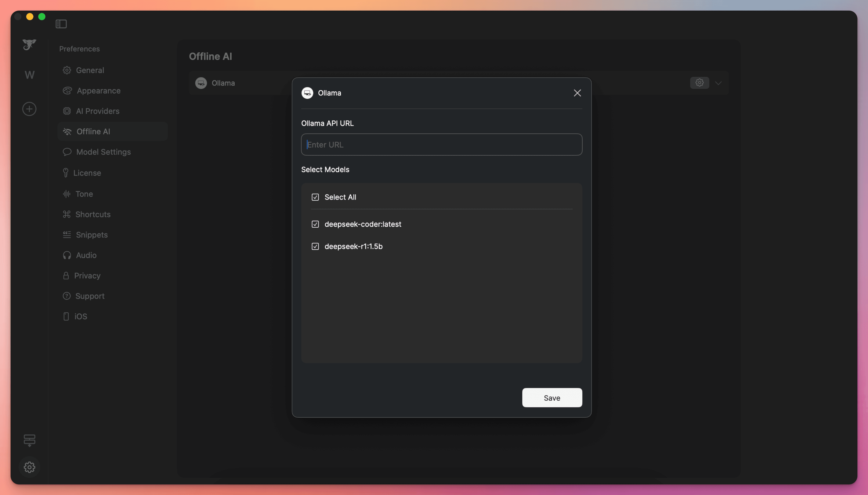Open the Appearance preferences

(99, 91)
